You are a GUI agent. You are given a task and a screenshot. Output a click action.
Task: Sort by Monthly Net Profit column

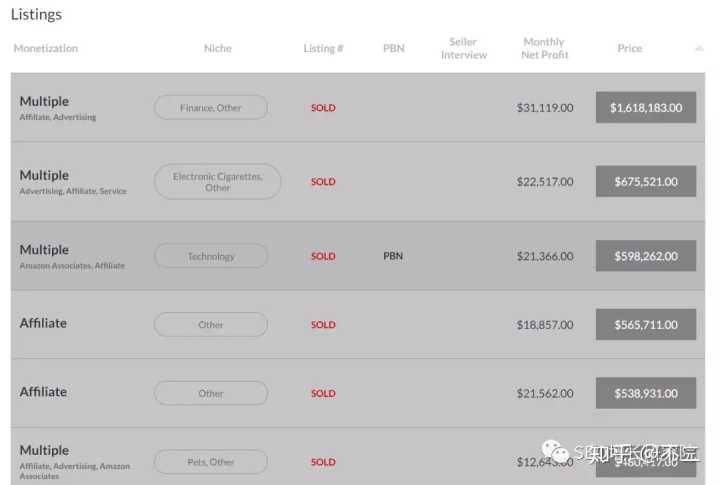pyautogui.click(x=545, y=48)
